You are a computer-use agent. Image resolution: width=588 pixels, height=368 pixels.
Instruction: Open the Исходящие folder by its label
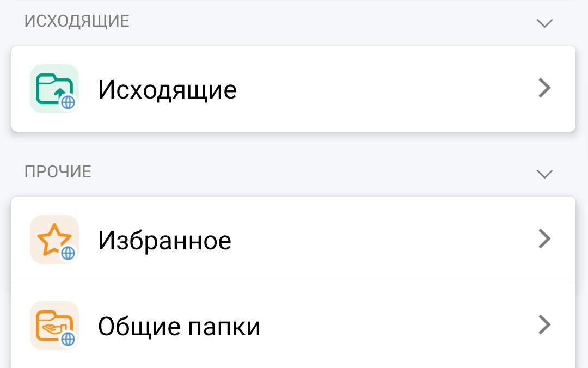(x=167, y=90)
